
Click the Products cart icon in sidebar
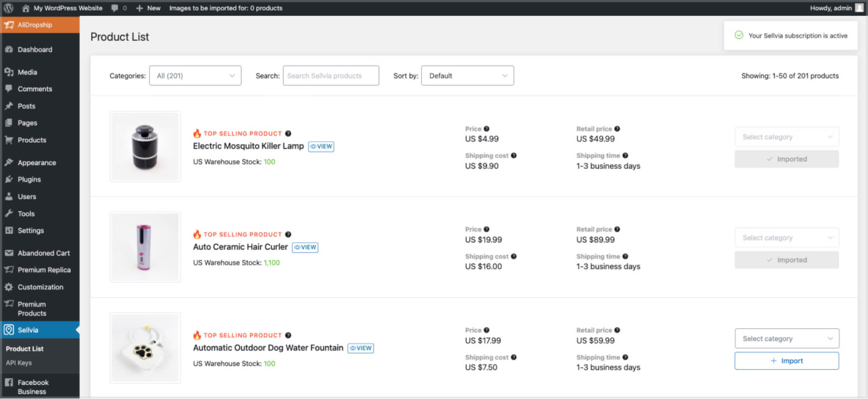click(x=9, y=140)
